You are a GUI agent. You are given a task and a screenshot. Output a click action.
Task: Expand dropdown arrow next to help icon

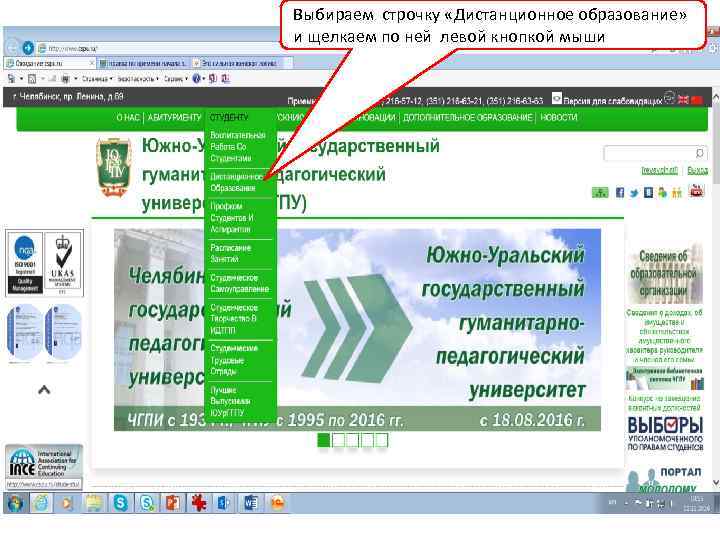pyautogui.click(x=203, y=79)
